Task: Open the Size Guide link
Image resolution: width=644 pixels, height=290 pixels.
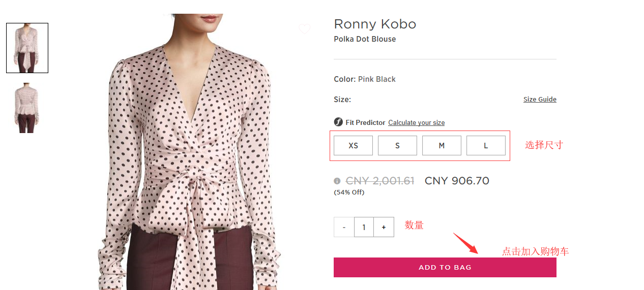Action: click(540, 100)
